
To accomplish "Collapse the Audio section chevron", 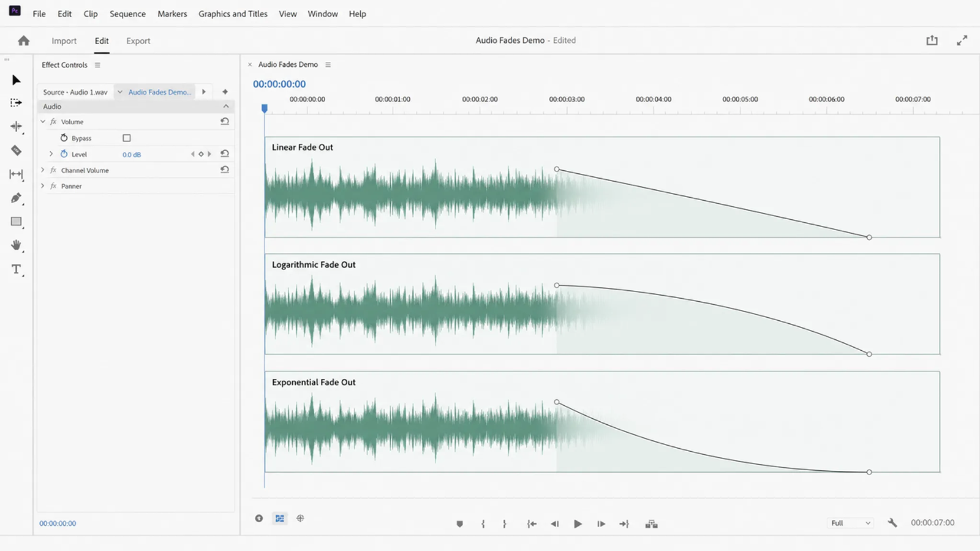I will 226,107.
